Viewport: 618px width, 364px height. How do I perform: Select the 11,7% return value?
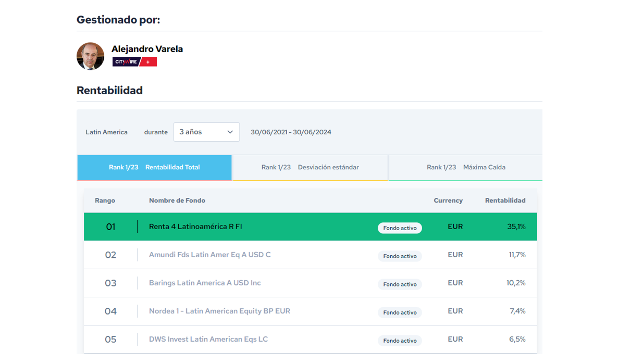[x=517, y=255]
